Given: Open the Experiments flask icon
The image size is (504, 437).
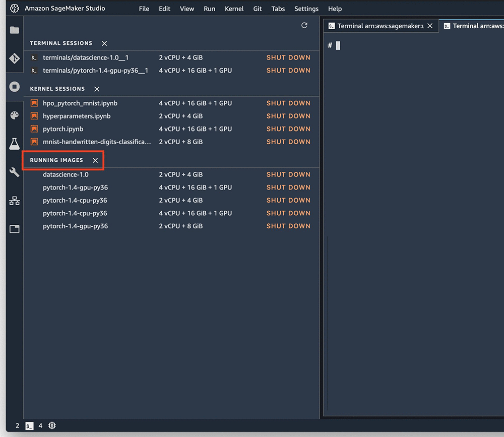Looking at the screenshot, I should click(15, 144).
